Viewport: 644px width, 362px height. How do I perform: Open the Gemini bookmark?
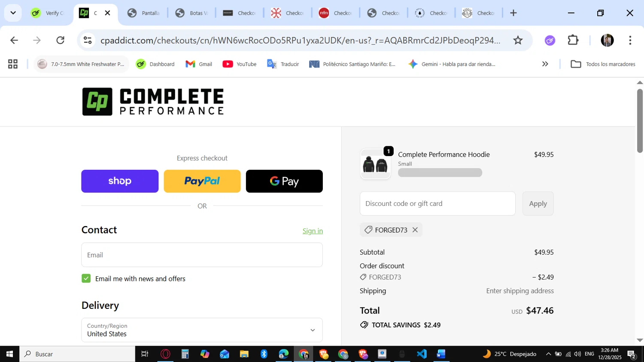click(x=452, y=64)
